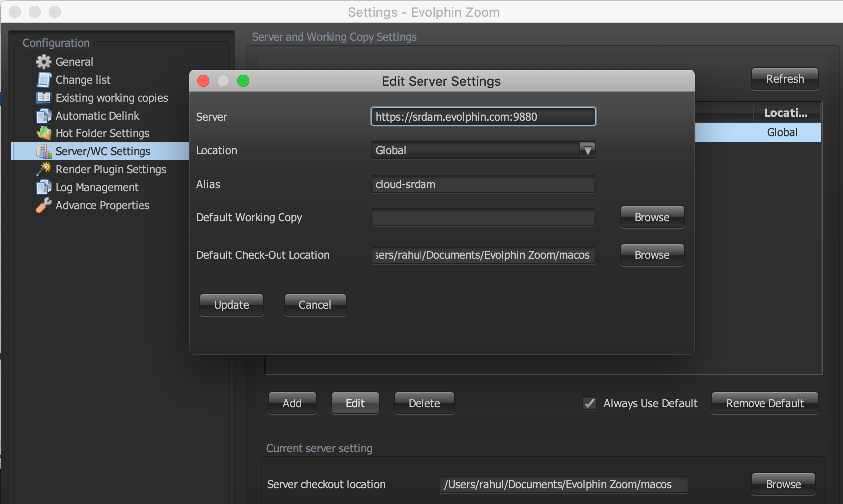Select the Global cell in server table
Viewport: 843px width, 504px height.
click(782, 132)
